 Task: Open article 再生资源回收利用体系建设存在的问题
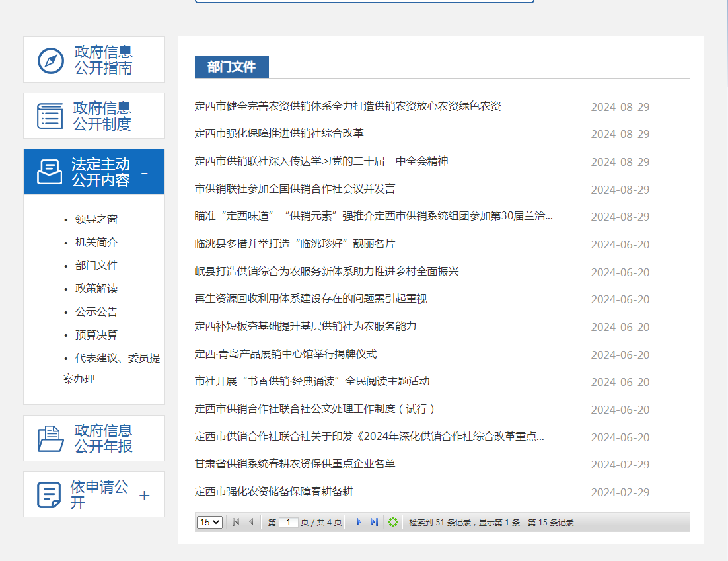pyautogui.click(x=310, y=299)
